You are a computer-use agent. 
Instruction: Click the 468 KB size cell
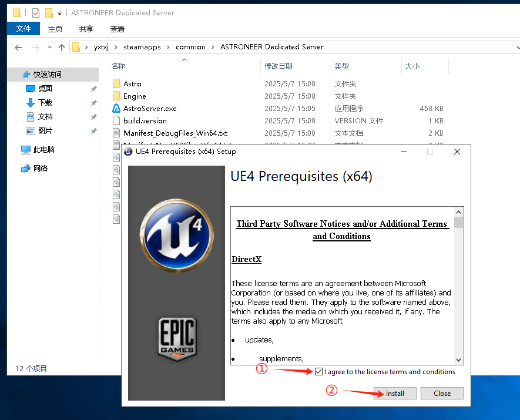click(x=431, y=109)
